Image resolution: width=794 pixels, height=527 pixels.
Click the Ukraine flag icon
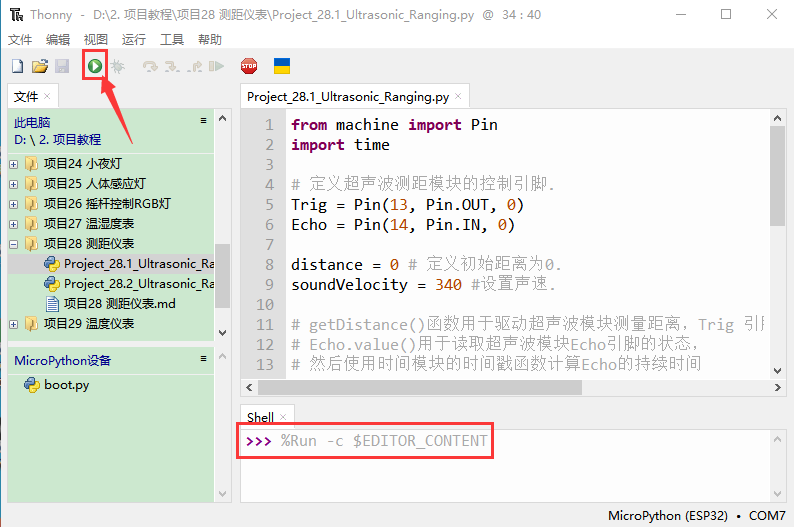tap(282, 66)
